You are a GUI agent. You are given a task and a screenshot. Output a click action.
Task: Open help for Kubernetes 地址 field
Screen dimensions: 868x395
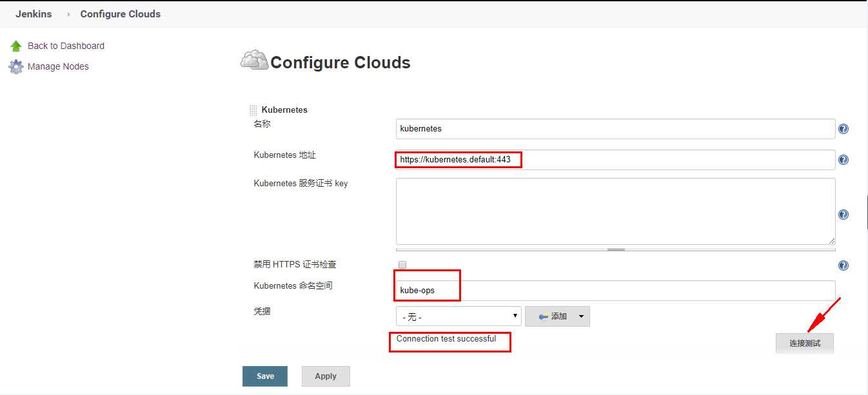843,160
